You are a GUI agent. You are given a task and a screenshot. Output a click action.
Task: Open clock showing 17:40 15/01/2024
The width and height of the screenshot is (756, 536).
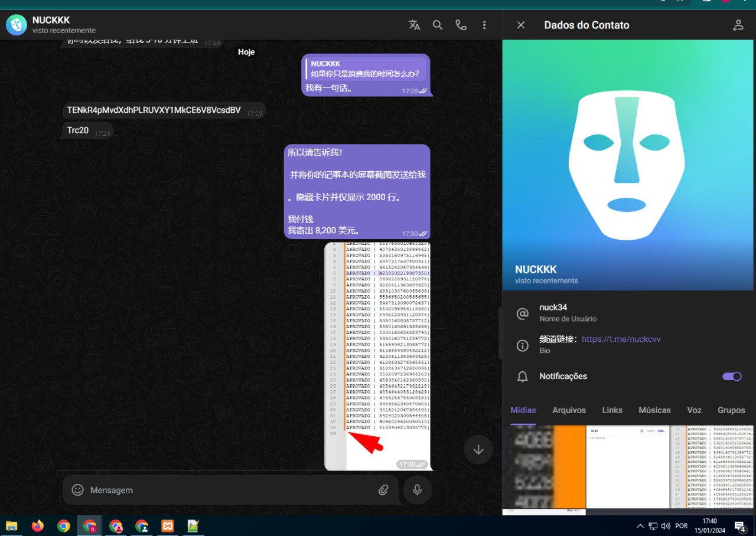tap(710, 525)
